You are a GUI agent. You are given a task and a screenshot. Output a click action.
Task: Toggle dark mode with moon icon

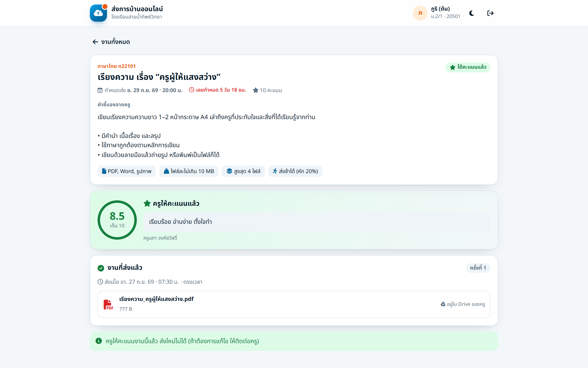(472, 13)
